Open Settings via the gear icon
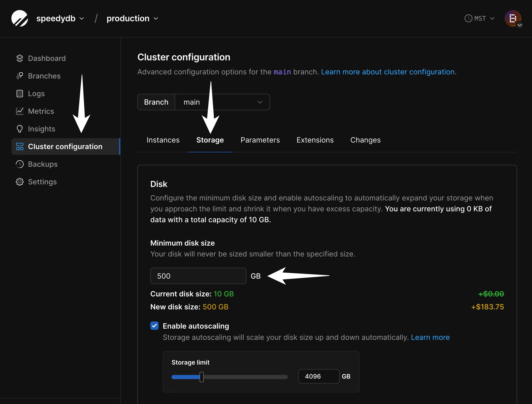This screenshot has height=404, width=532. pos(20,182)
